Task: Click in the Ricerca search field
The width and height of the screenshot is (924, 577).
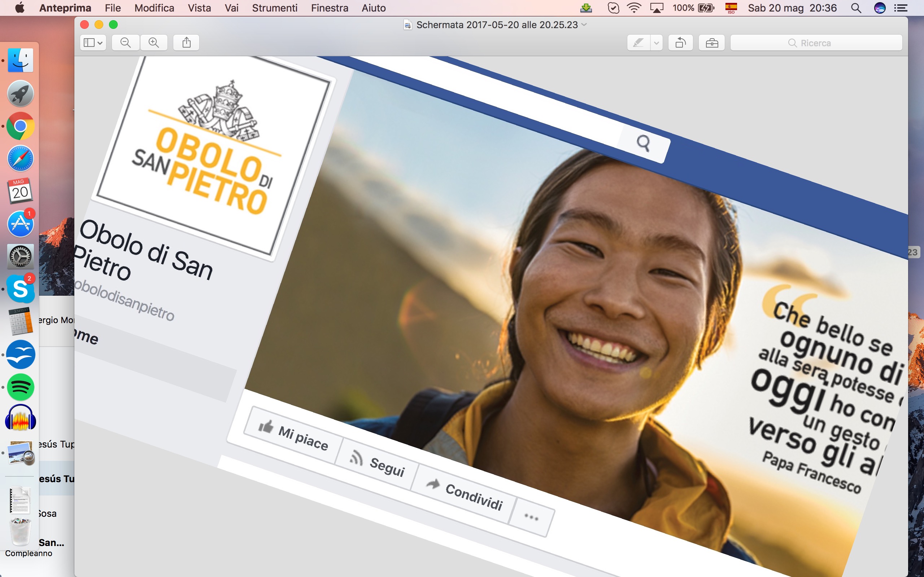Action: (x=816, y=43)
